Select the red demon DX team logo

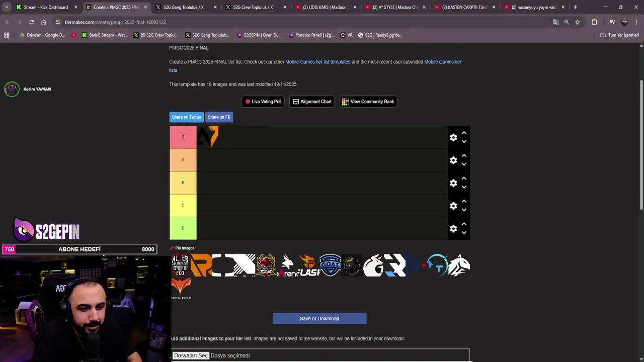coord(266,265)
